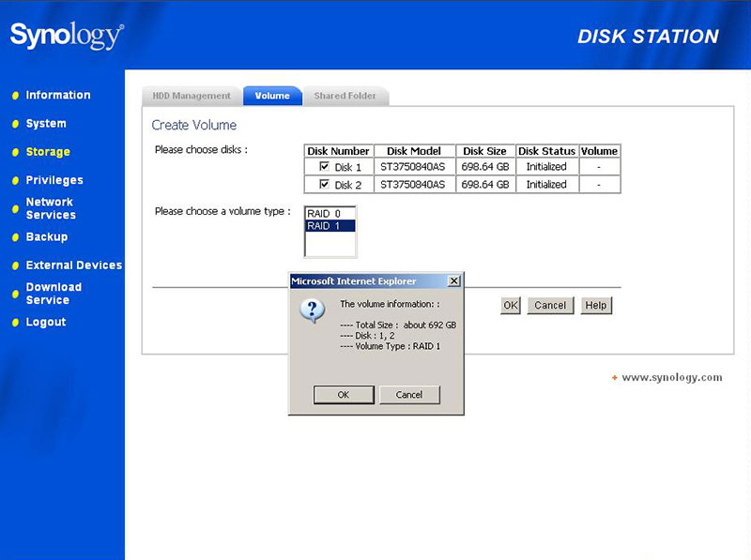Viewport: 751px width, 560px height.
Task: Click the DISK STATION header title
Action: pyautogui.click(x=648, y=37)
